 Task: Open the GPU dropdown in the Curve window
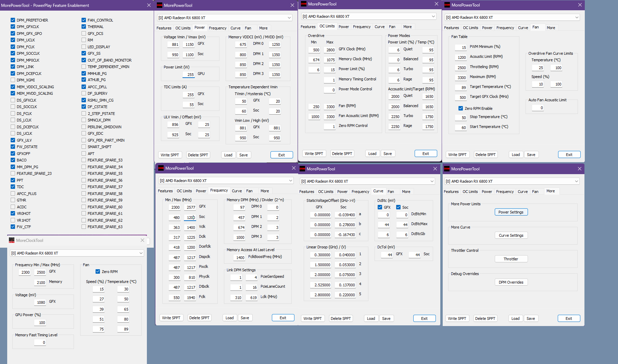(x=367, y=181)
